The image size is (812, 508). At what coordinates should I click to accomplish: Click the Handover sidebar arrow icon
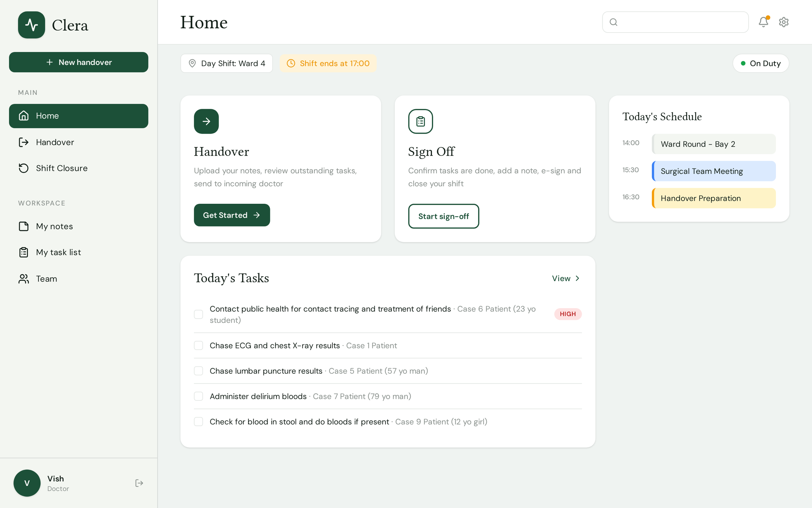[x=23, y=142]
